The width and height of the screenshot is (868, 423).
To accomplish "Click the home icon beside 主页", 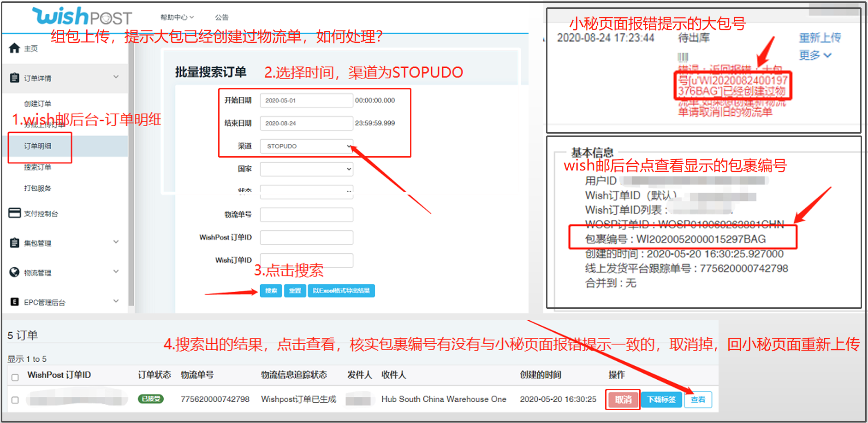I will 14,48.
